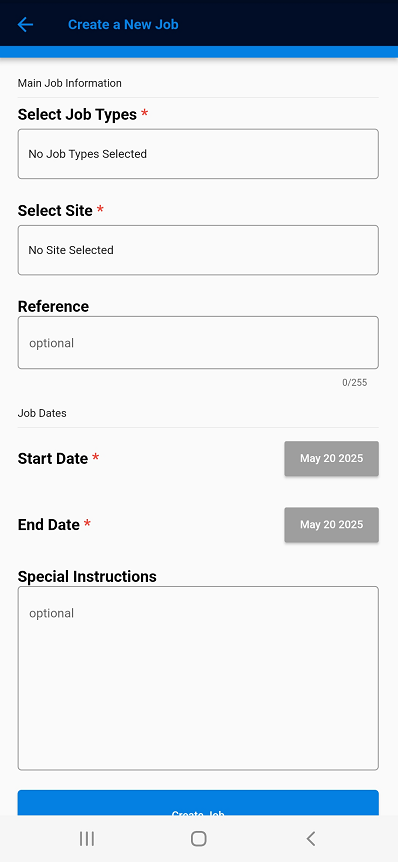
Task: Tap the Reference field label
Action: [x=53, y=306]
